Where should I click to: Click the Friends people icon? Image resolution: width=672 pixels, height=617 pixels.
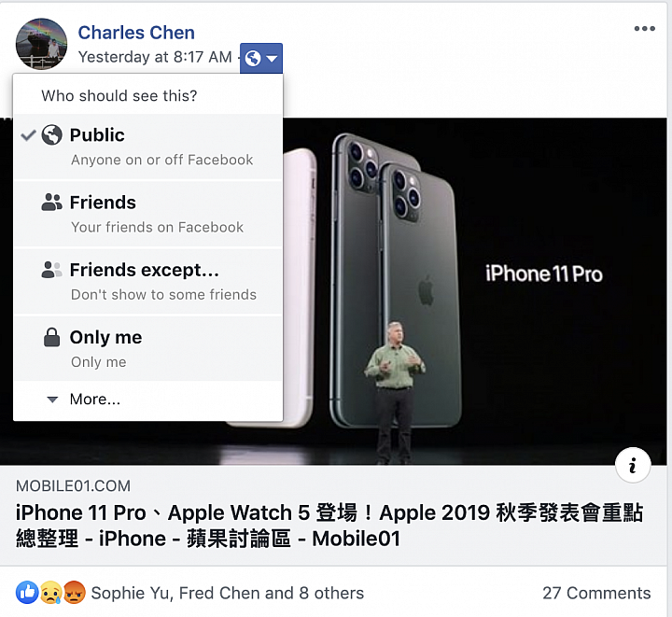[52, 203]
